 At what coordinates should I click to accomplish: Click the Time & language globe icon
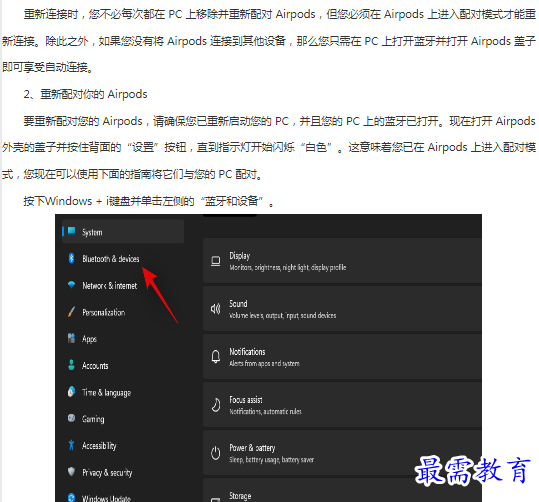click(x=71, y=392)
